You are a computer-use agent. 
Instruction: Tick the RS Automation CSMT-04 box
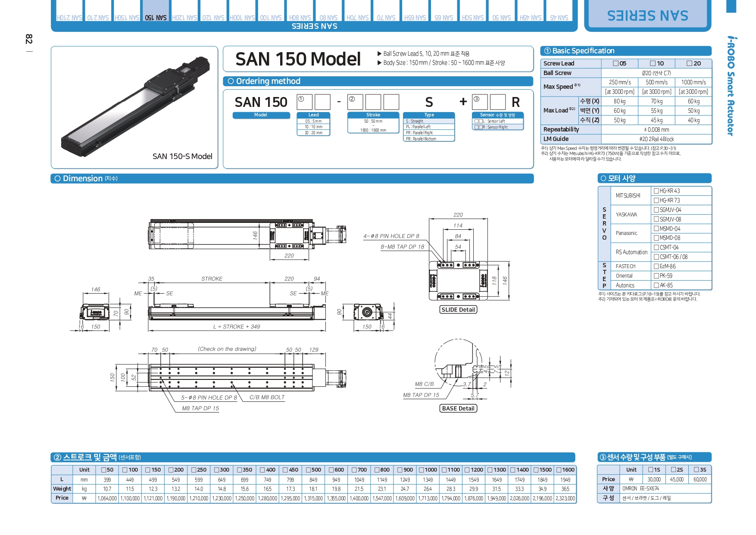coord(656,247)
